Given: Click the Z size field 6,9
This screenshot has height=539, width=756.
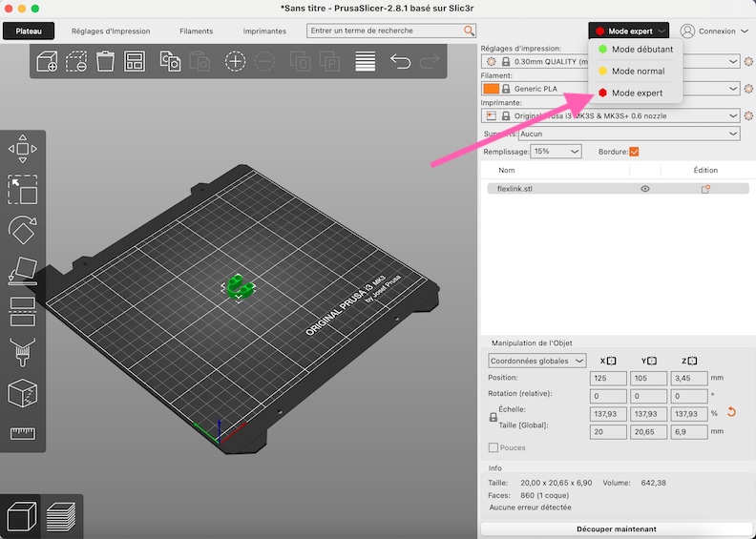Looking at the screenshot, I should tap(689, 431).
